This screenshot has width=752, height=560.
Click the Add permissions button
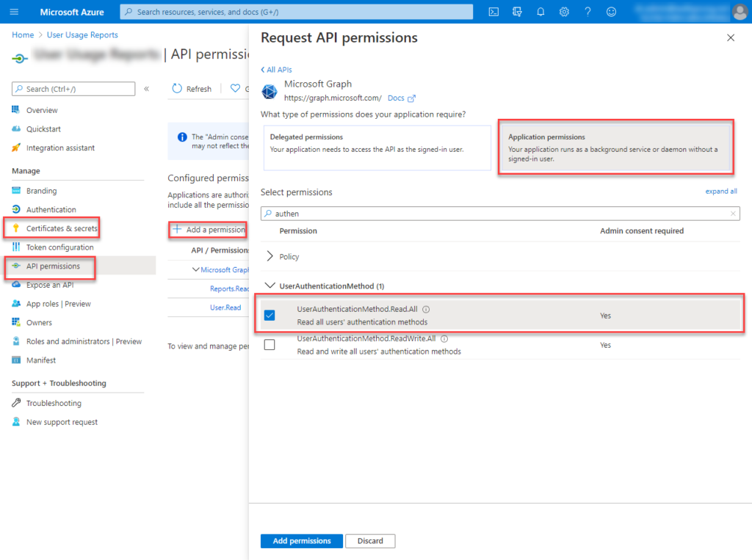[x=301, y=541]
